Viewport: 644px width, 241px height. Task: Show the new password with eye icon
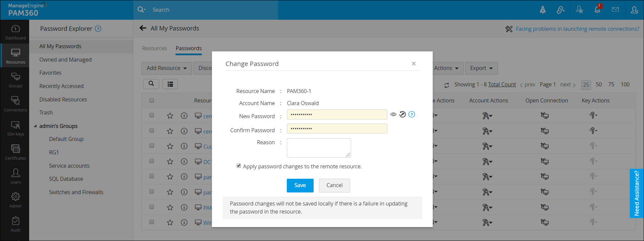tap(393, 114)
